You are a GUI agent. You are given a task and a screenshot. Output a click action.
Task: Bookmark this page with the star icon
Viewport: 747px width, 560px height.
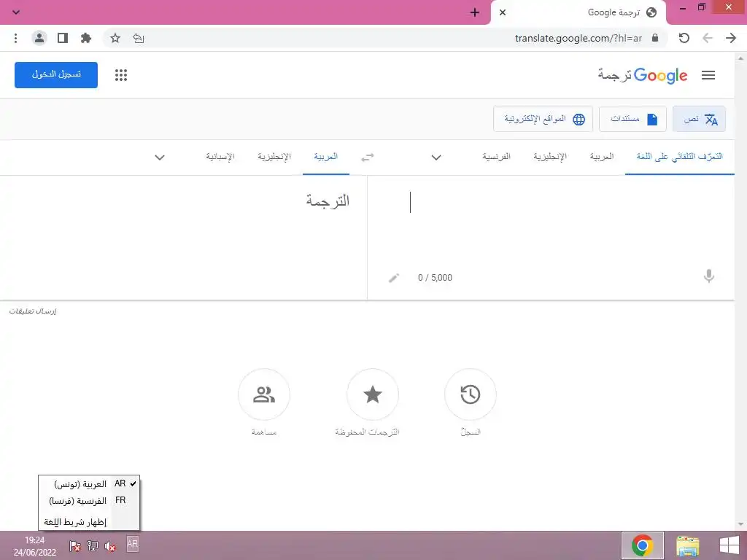point(115,38)
